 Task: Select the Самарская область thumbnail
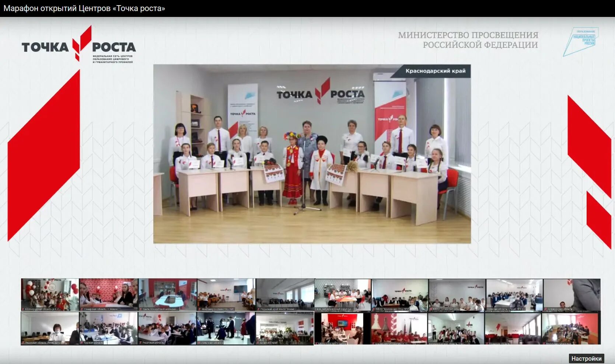point(109,295)
